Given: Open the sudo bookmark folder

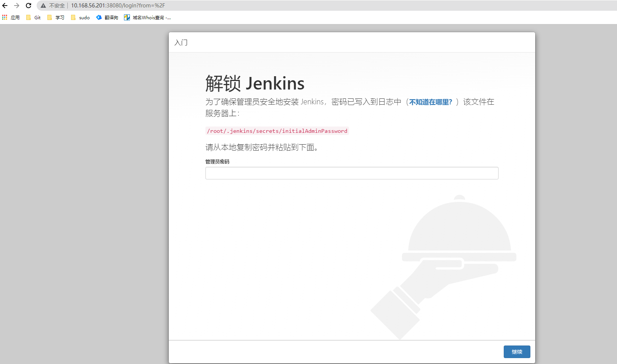Looking at the screenshot, I should click(x=80, y=17).
